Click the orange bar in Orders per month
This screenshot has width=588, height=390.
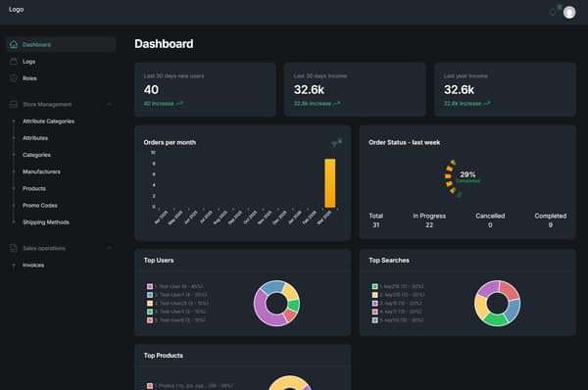point(330,183)
